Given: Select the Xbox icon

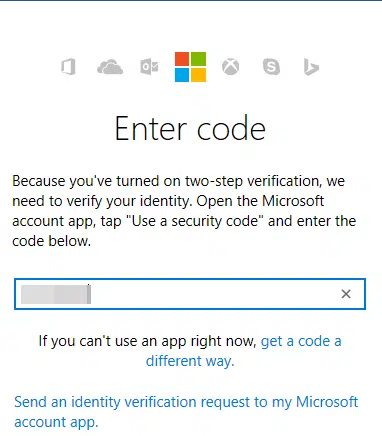Looking at the screenshot, I should (230, 66).
